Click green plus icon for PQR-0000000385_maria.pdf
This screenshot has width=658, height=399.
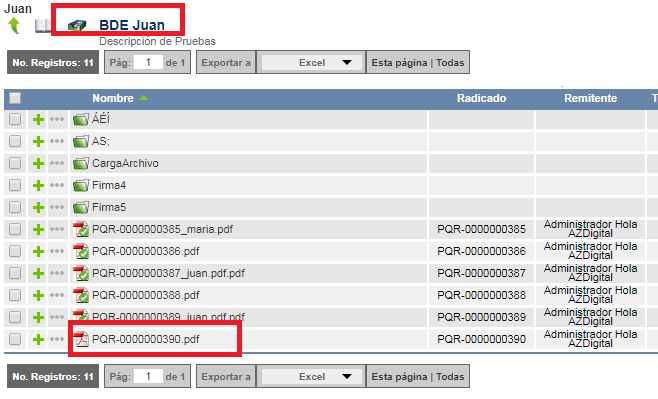pos(38,229)
